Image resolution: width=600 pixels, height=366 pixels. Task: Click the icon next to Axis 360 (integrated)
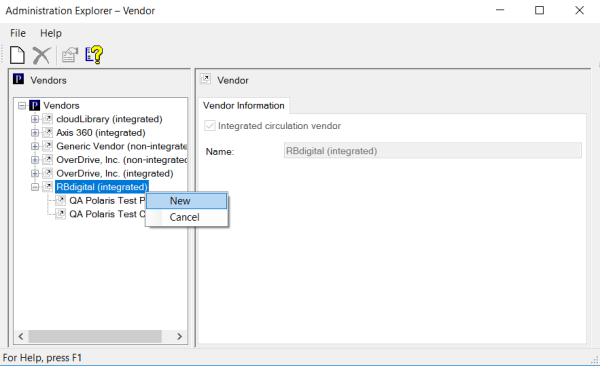pyautogui.click(x=47, y=132)
